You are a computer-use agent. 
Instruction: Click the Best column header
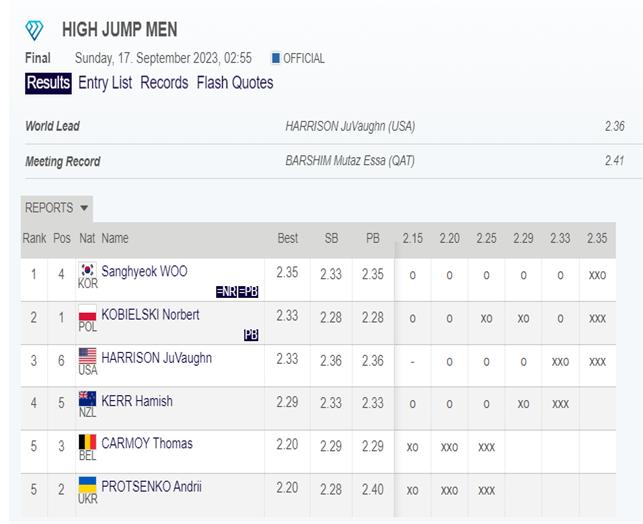pyautogui.click(x=287, y=238)
